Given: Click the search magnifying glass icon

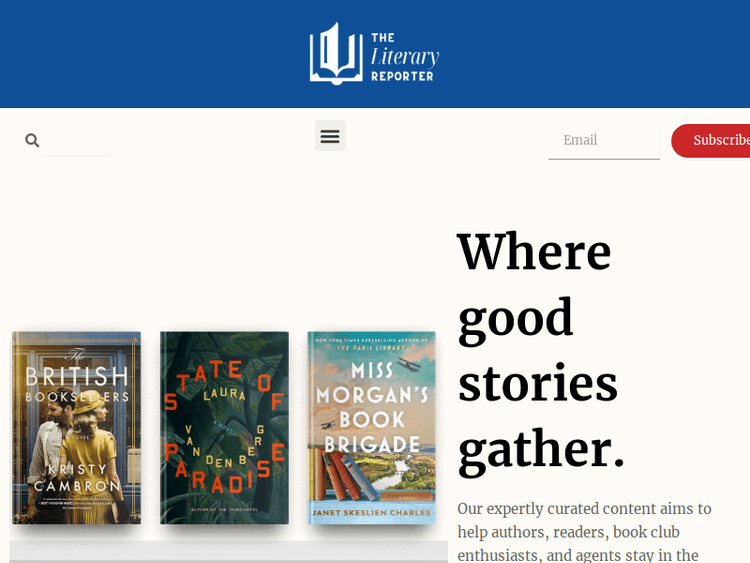Looking at the screenshot, I should 32,140.
